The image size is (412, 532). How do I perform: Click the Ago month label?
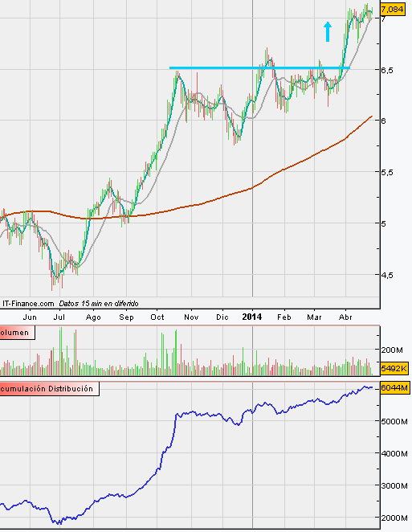tap(93, 317)
